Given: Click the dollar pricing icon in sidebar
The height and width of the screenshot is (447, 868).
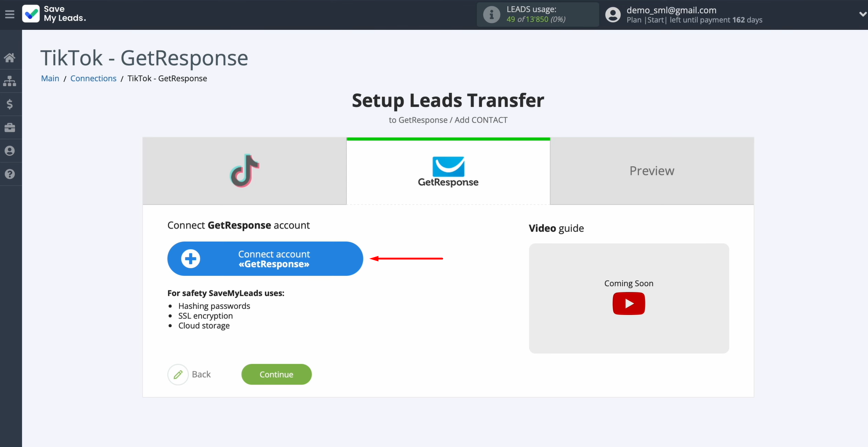Looking at the screenshot, I should [10, 104].
